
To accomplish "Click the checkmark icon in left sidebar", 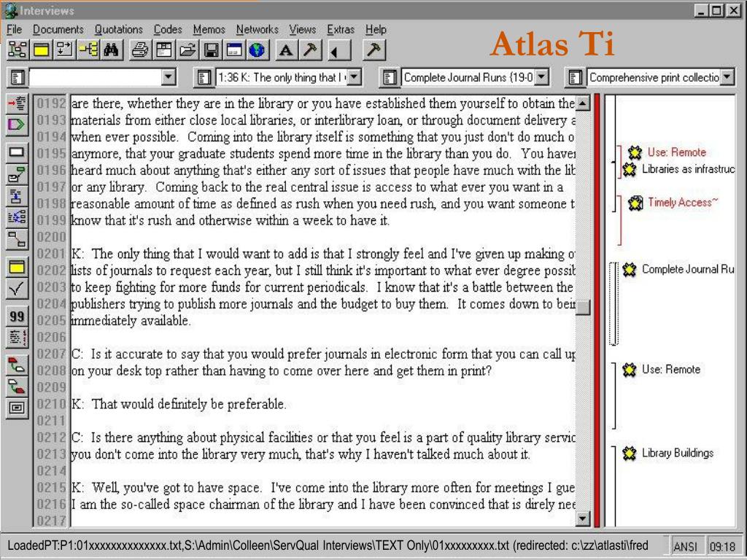I will tap(17, 289).
